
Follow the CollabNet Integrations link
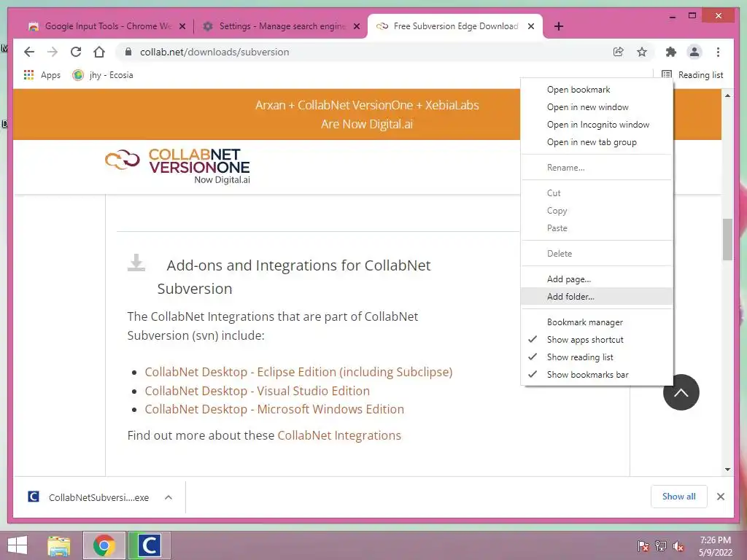(339, 436)
